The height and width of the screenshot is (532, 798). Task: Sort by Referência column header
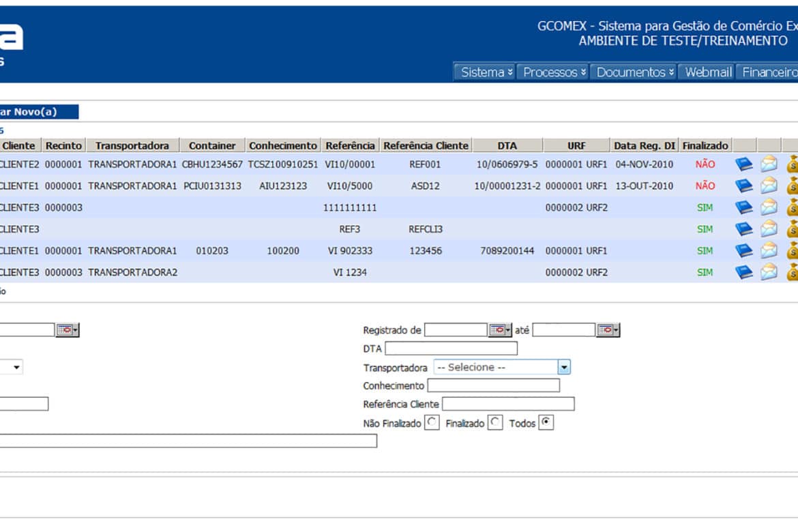click(350, 145)
